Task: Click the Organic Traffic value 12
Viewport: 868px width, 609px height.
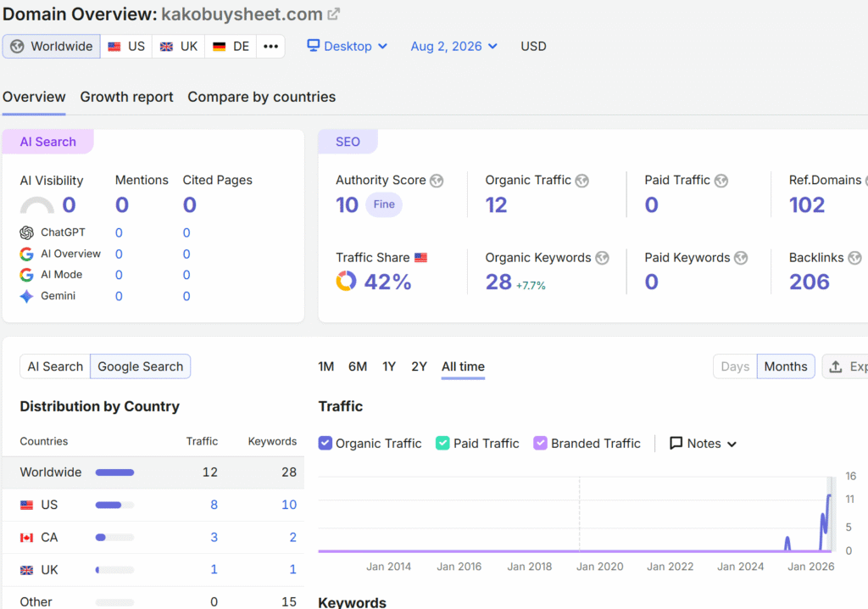Action: point(496,205)
